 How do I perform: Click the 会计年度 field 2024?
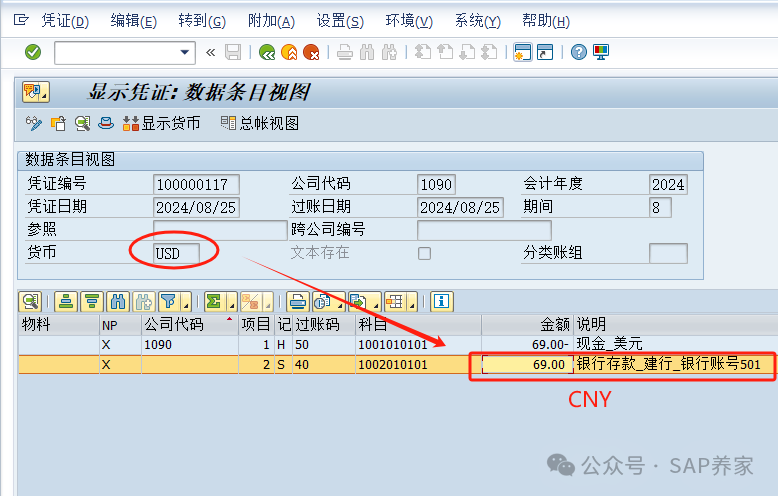click(x=668, y=185)
